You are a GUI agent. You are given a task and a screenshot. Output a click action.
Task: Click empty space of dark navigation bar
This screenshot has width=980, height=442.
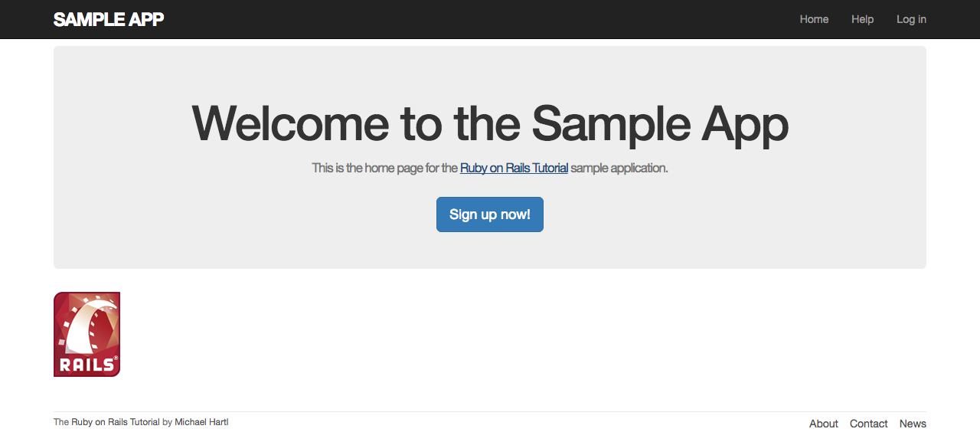[475, 19]
